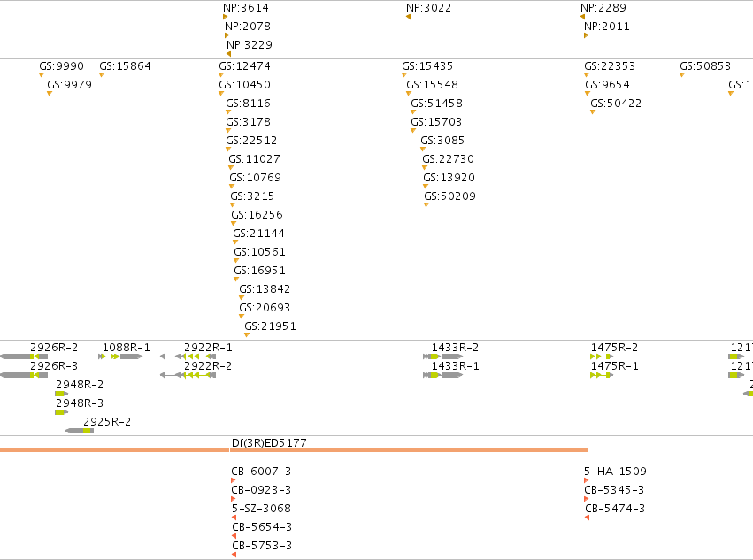Screen dimensions: 753x560
Task: Select the GS:10450 label
Action: pos(245,85)
